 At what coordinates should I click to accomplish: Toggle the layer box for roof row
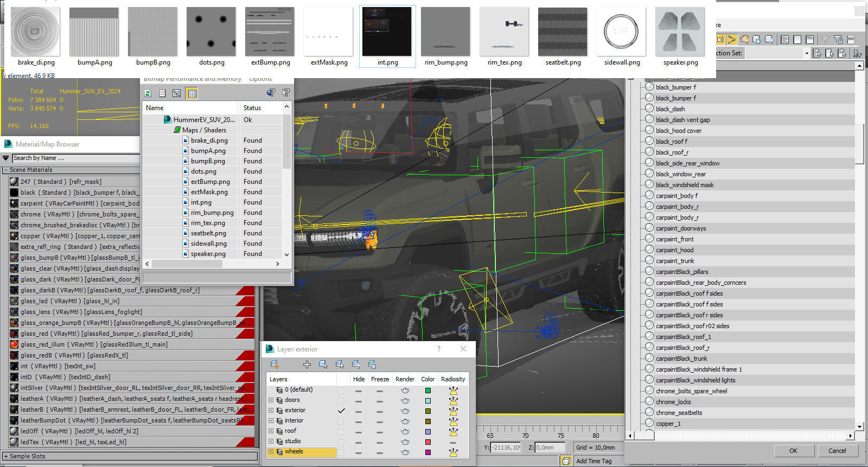tap(341, 431)
